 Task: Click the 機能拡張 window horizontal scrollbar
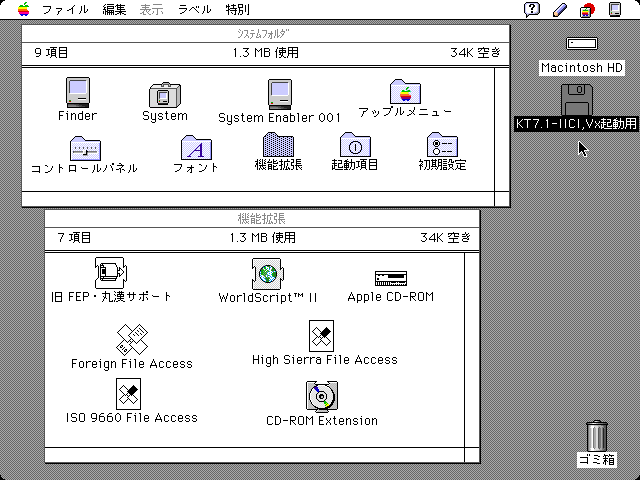pos(255,455)
